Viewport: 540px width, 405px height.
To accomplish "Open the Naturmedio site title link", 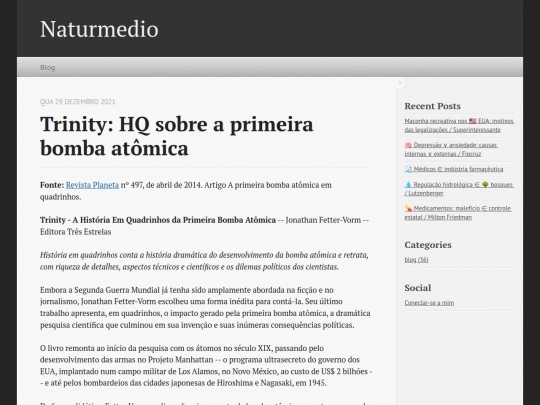I will (99, 29).
